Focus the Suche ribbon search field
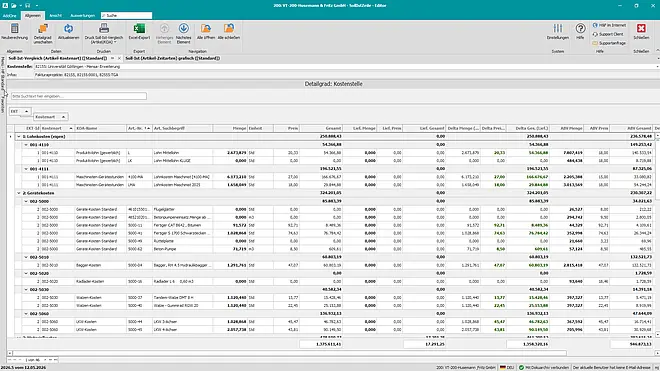Image resolution: width=660 pixels, height=371 pixels. click(126, 16)
